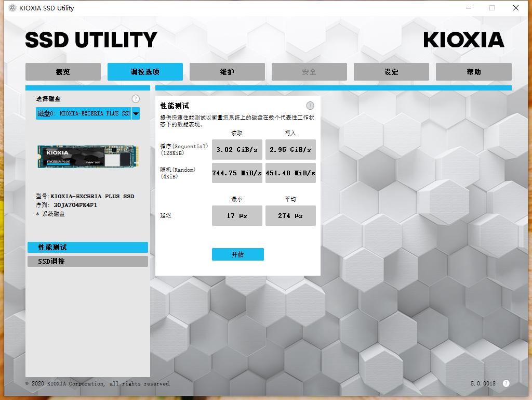Go to the 帮助 help tab
This screenshot has height=400, width=532.
point(474,72)
